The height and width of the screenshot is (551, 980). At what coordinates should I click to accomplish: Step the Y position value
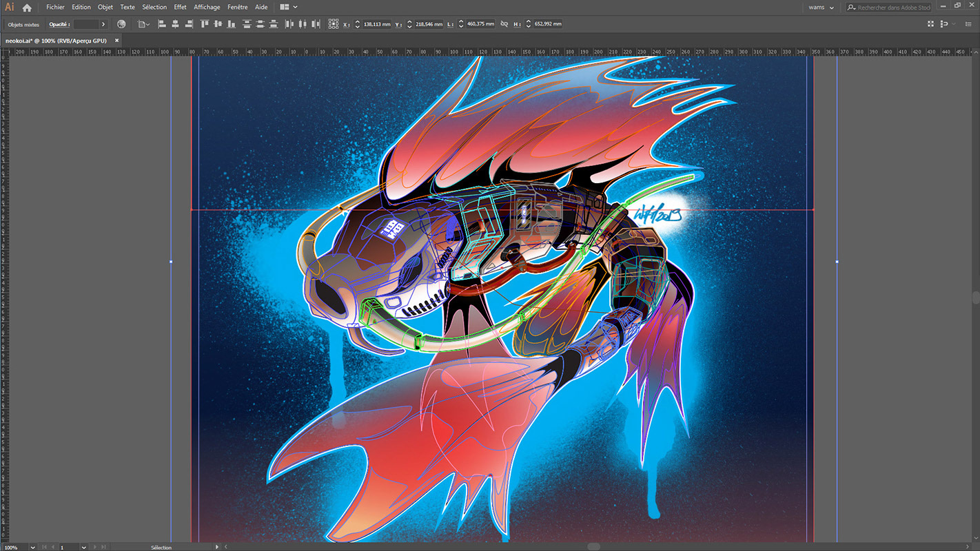click(409, 24)
